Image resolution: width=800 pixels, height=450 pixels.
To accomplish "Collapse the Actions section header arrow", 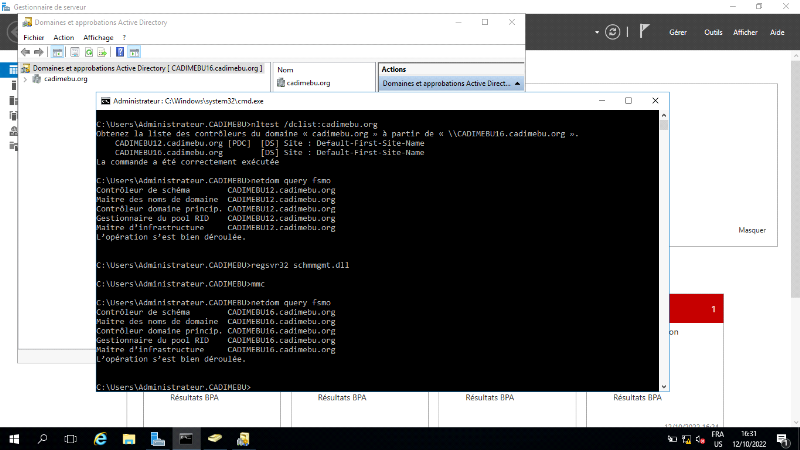I will click(x=518, y=84).
